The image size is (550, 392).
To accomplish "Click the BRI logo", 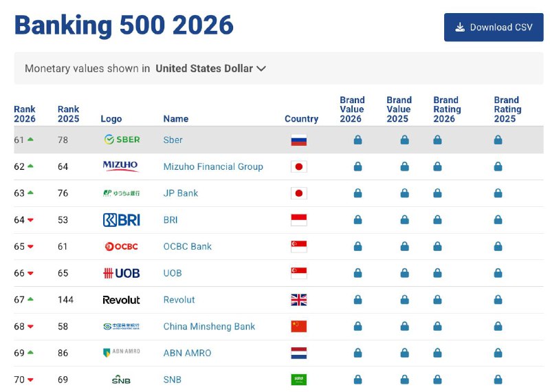I will [x=121, y=220].
